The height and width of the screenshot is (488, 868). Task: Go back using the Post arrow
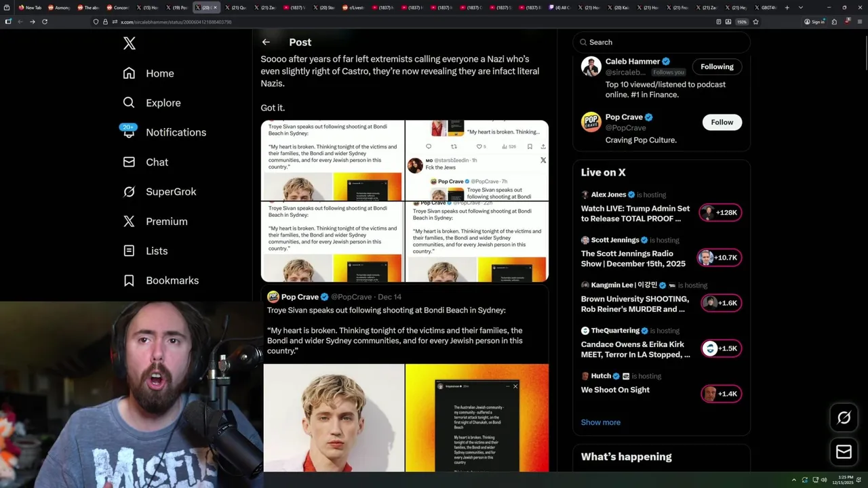tap(266, 42)
